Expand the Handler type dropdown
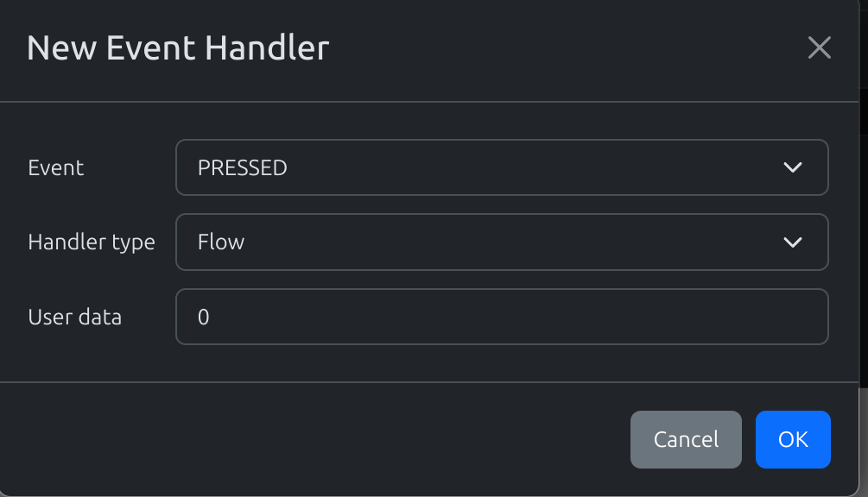The width and height of the screenshot is (868, 497). (x=501, y=242)
